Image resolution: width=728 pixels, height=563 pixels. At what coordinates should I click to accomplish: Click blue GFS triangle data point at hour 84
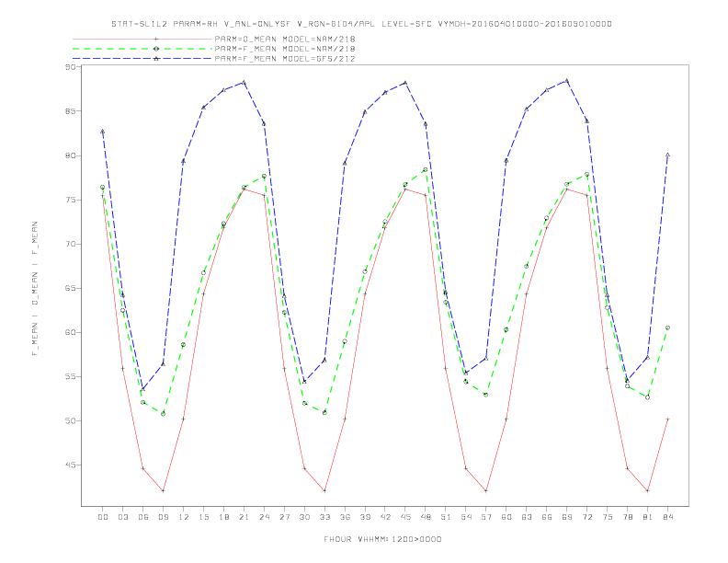click(x=667, y=155)
